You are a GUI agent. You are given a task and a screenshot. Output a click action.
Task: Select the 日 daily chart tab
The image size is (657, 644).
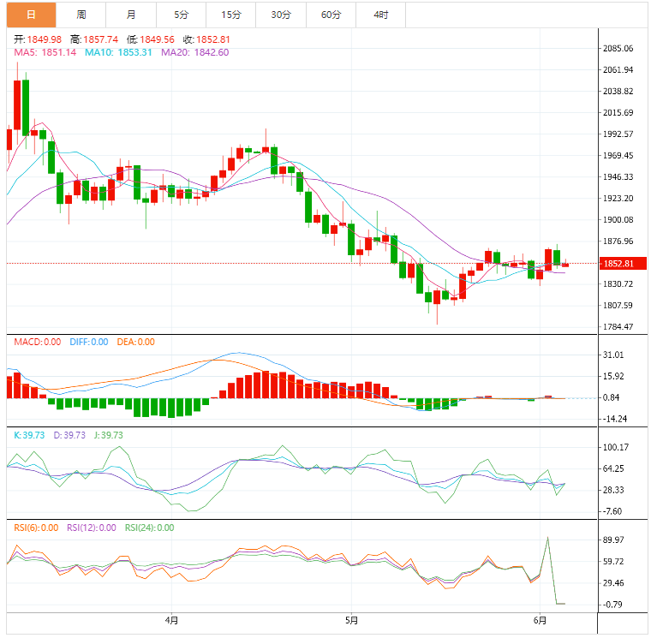(x=32, y=15)
